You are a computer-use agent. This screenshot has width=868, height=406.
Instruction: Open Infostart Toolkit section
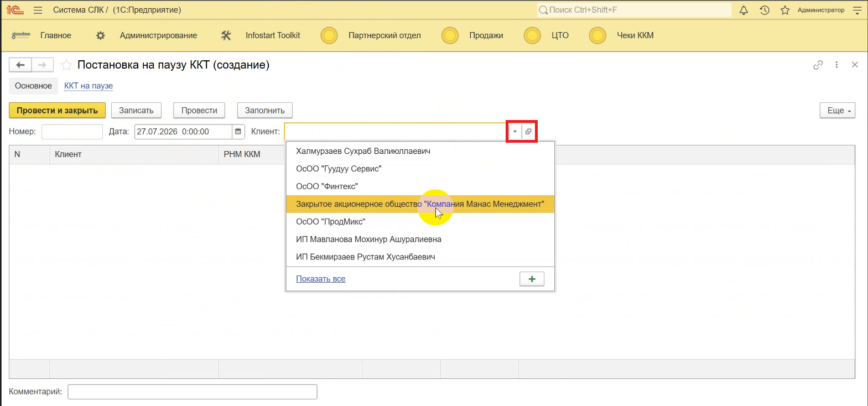(x=273, y=35)
